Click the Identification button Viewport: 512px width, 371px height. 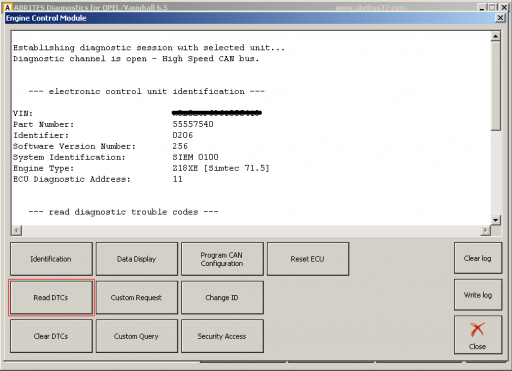pos(51,259)
